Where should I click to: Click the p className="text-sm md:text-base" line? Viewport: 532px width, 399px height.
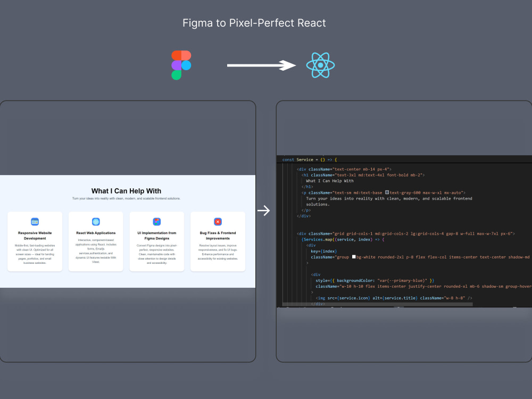[x=384, y=193]
